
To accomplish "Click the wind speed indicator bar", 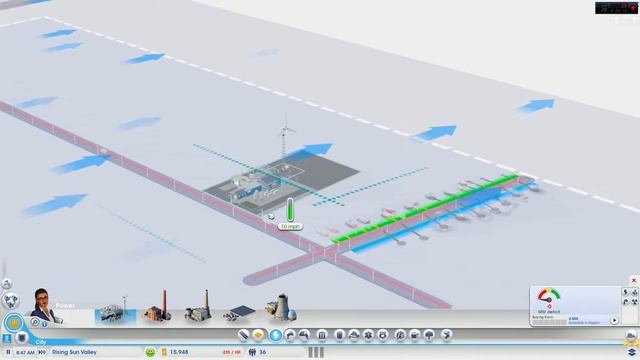I will pyautogui.click(x=290, y=210).
